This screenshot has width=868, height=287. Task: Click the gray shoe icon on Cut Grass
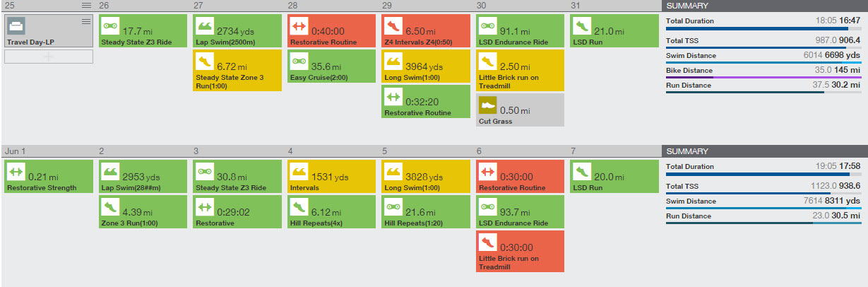[487, 105]
